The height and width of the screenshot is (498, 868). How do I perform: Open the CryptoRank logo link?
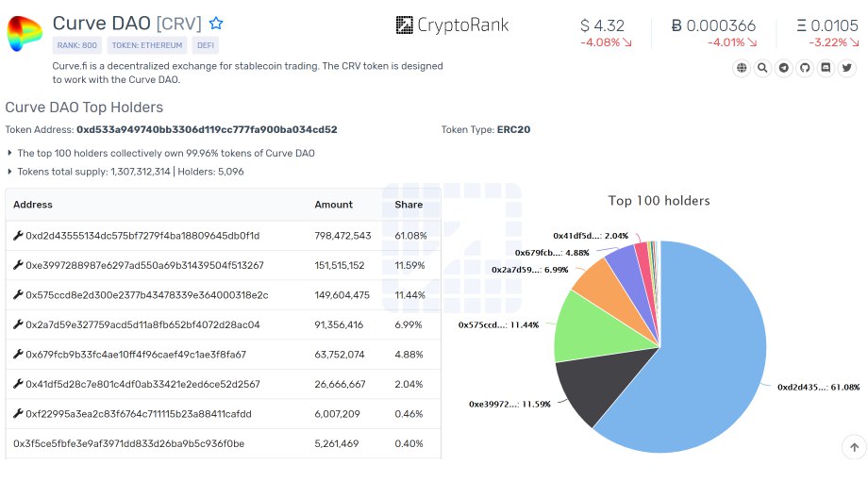point(452,25)
